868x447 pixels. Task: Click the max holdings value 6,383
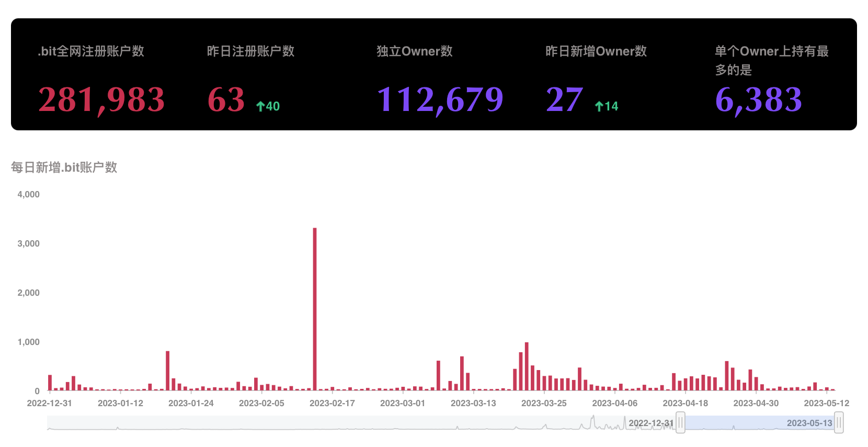[x=759, y=99]
